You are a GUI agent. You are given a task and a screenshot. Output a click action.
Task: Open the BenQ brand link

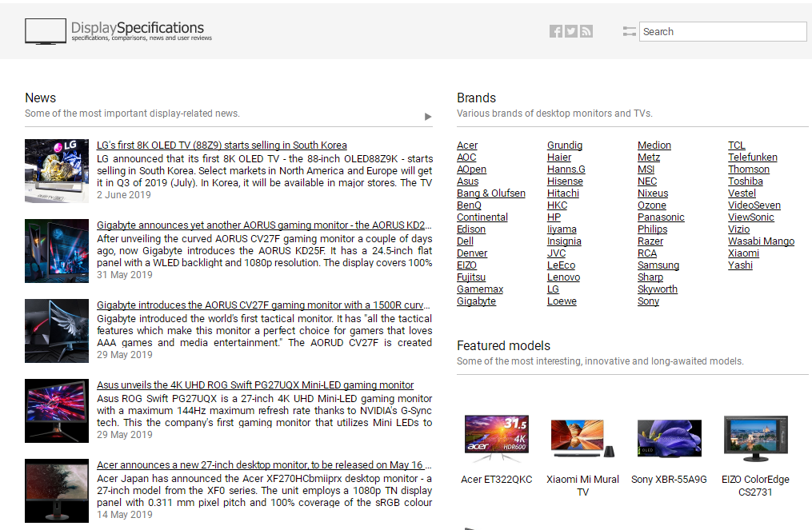point(469,205)
